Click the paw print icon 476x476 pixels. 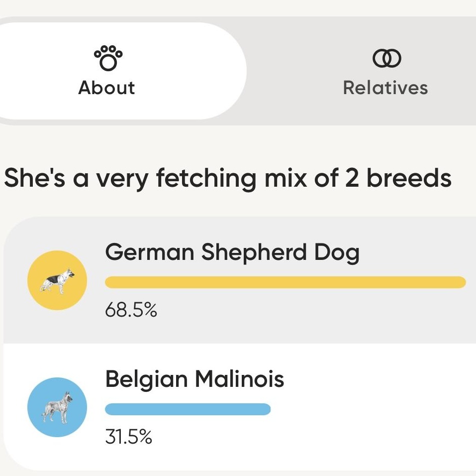click(107, 58)
